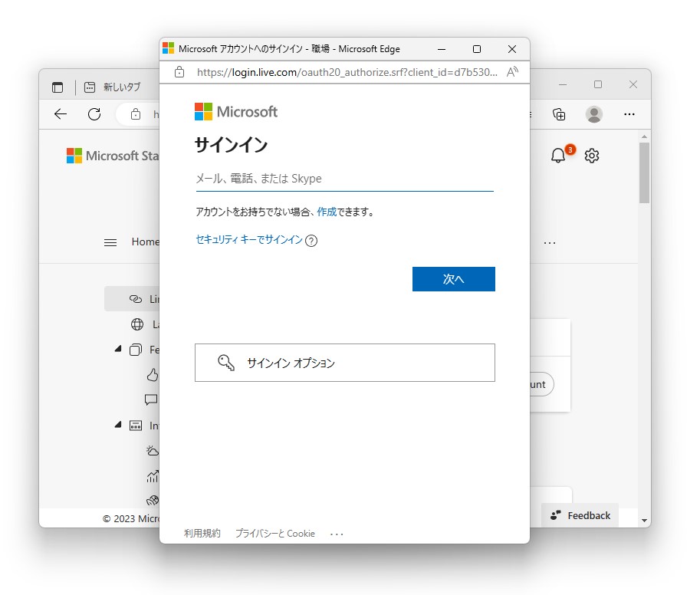Open help via the question mark icon

(310, 240)
